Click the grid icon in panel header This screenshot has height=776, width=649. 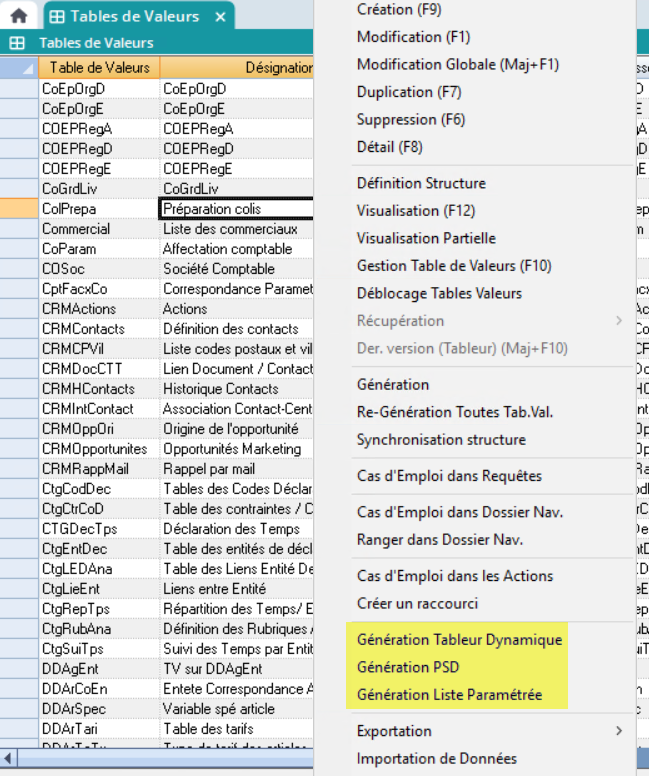point(17,43)
